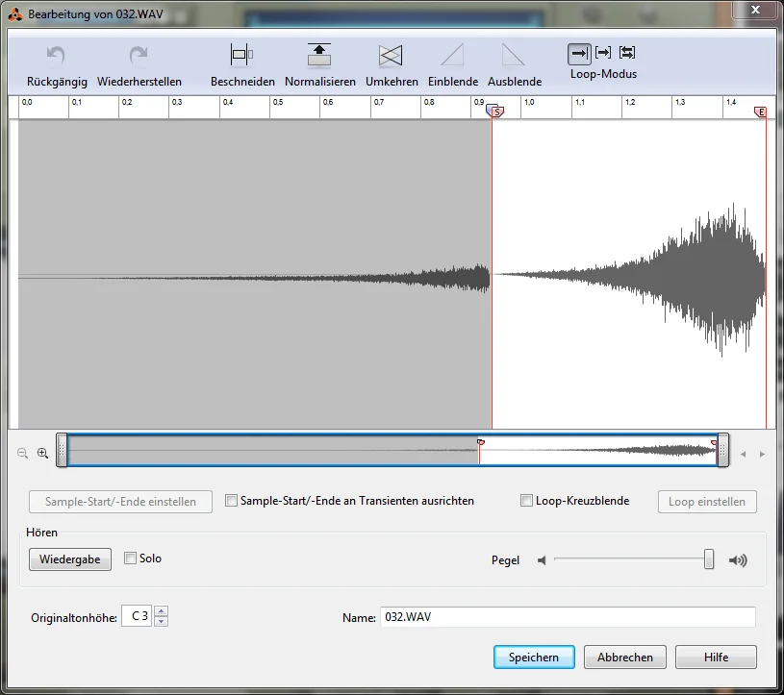The image size is (784, 695).
Task: Select the forward loop mode icon
Action: [603, 53]
